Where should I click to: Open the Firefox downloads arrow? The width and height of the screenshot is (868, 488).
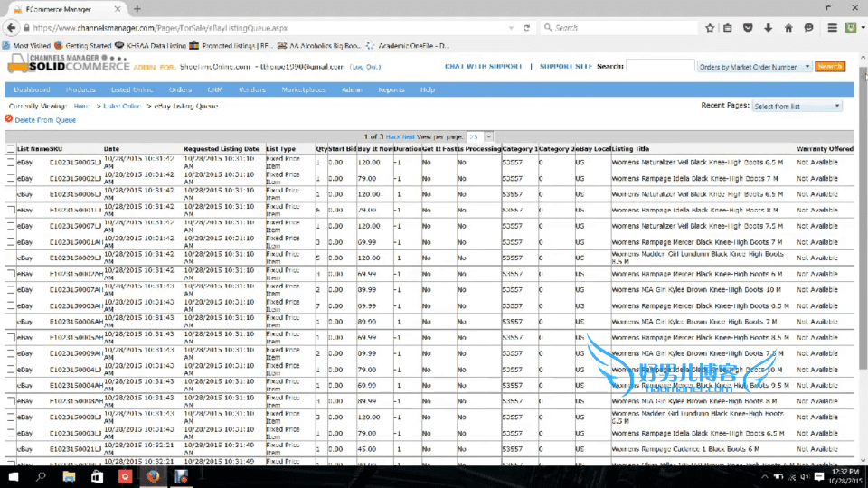coord(769,28)
